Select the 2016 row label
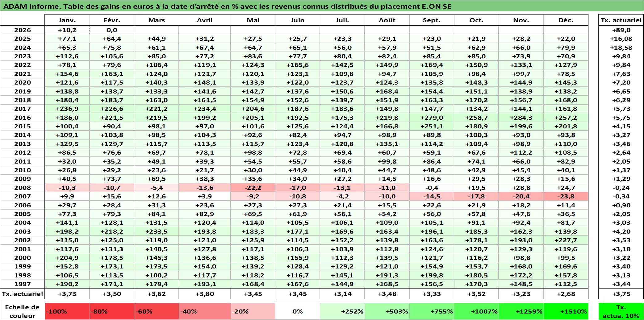The width and height of the screenshot is (644, 320). tap(23, 118)
